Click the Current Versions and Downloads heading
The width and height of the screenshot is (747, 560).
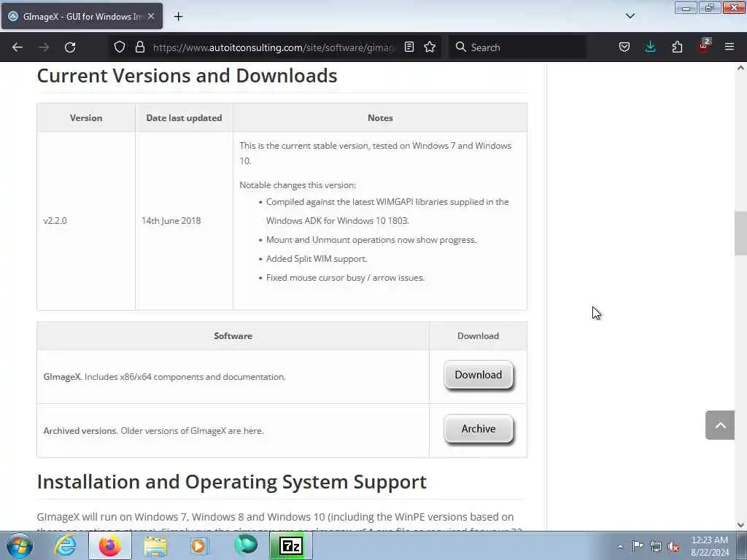[x=187, y=76]
